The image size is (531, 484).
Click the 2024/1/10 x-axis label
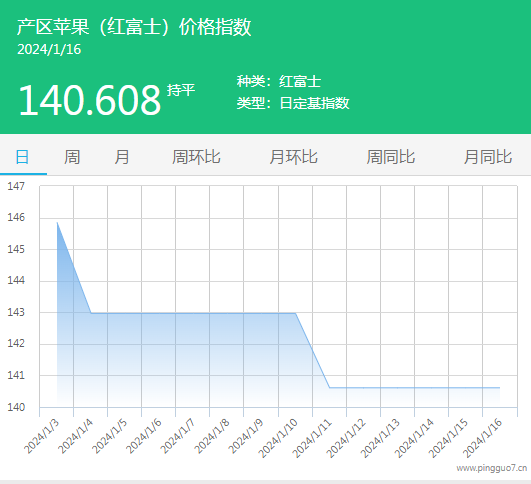click(278, 438)
